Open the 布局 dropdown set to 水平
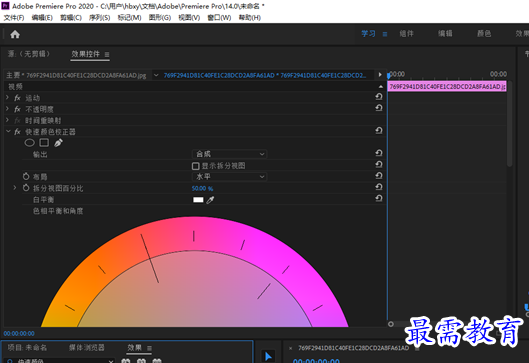529x363 pixels. (229, 177)
